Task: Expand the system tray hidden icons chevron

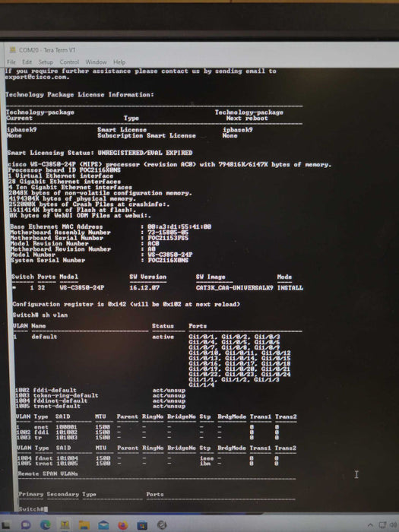Action: coord(370,525)
